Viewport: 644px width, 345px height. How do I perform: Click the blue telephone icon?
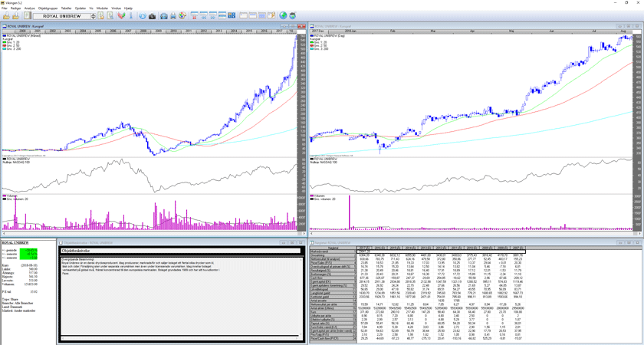pyautogui.click(x=164, y=15)
